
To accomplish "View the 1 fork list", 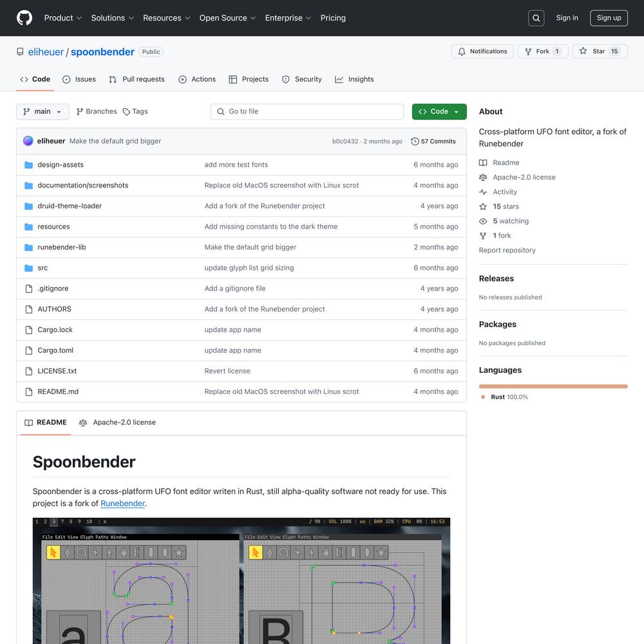I will [495, 235].
